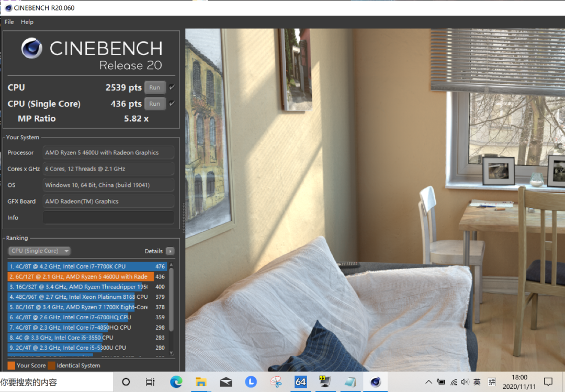
Task: Open the AIDA64 taskbar icon
Action: click(x=300, y=382)
